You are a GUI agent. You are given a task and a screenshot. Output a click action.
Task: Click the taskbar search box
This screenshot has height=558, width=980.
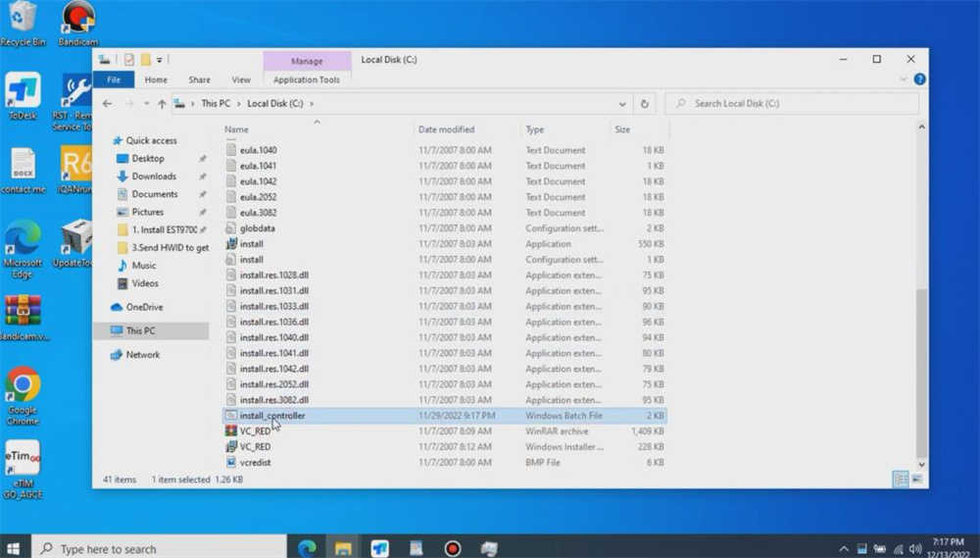160,548
